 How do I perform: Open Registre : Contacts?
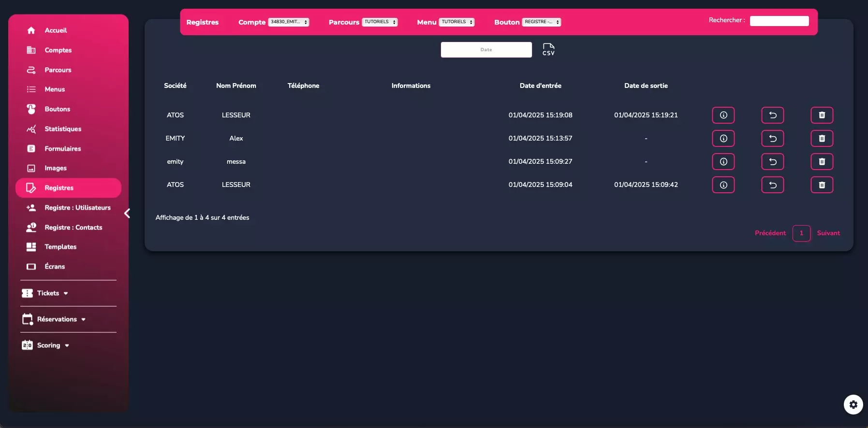[x=73, y=228]
